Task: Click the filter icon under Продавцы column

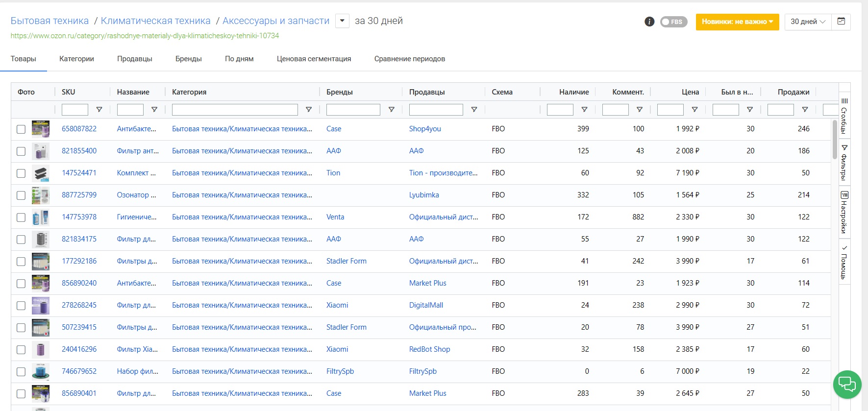Action: [474, 110]
